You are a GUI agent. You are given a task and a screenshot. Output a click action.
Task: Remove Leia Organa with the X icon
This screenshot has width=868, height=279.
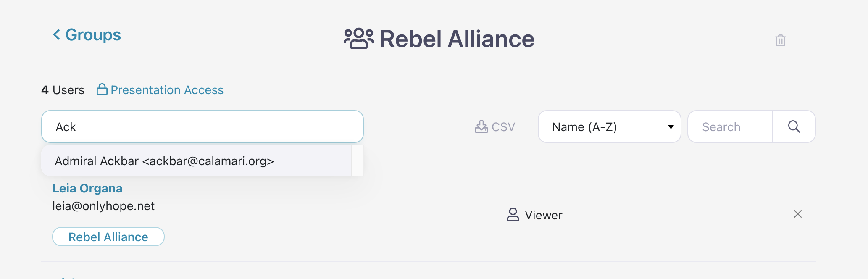pyautogui.click(x=797, y=214)
